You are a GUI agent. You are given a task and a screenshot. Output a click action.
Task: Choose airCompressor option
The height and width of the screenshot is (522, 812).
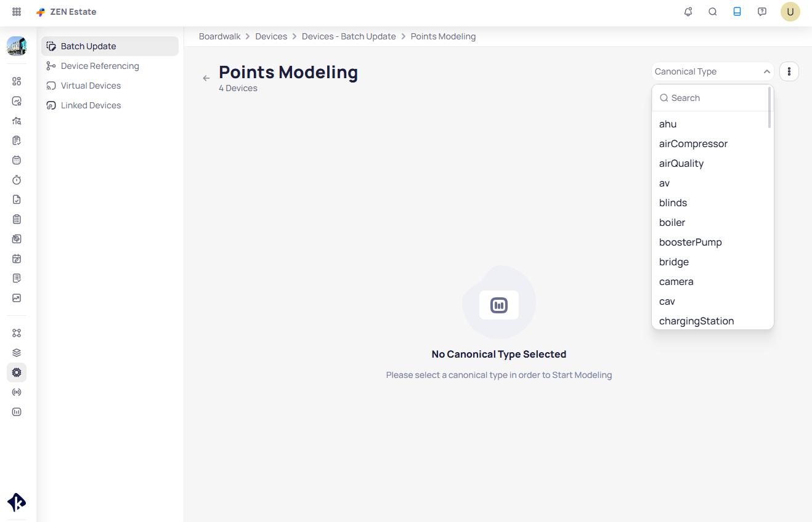pos(710,143)
